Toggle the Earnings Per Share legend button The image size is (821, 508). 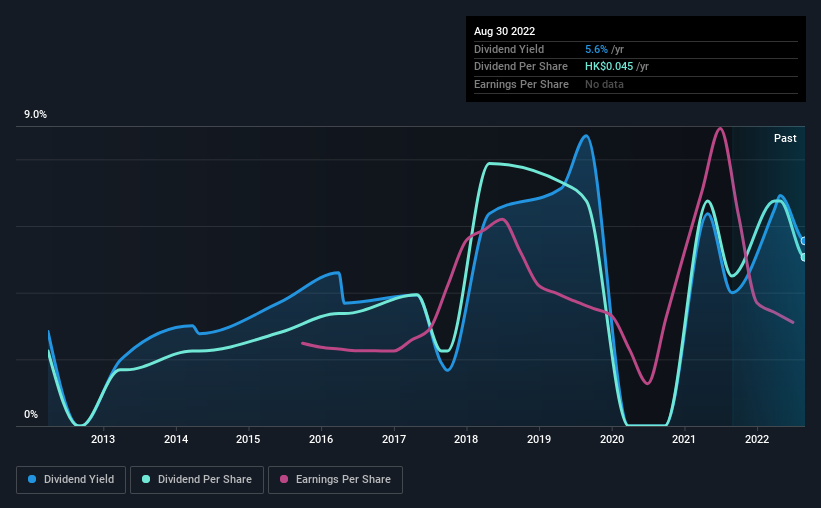pyautogui.click(x=335, y=480)
